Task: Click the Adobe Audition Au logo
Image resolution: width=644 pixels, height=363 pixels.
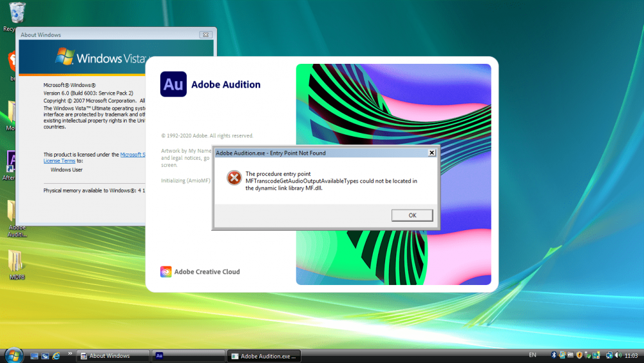Action: click(173, 84)
